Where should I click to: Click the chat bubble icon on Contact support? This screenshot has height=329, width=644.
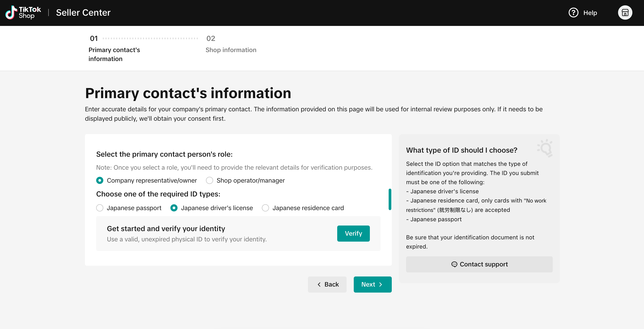coord(454,264)
